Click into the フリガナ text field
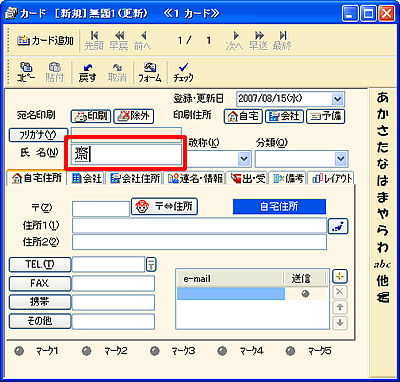The image size is (400, 382). click(x=126, y=135)
